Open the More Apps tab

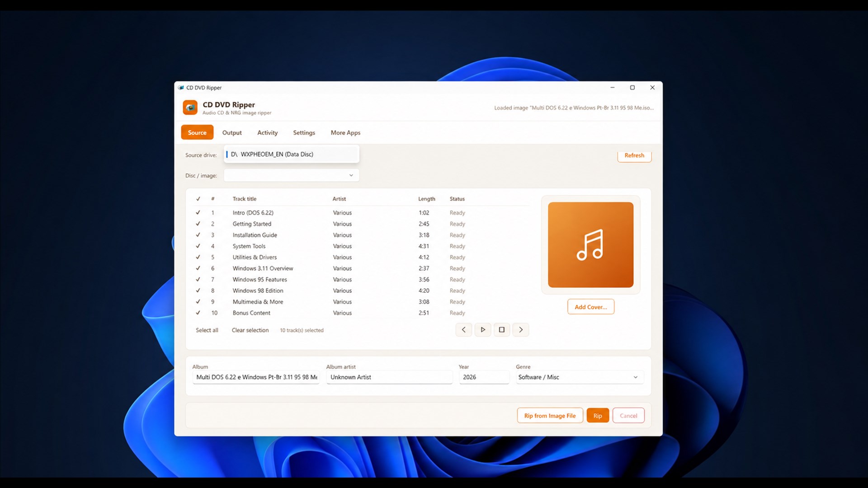coord(345,132)
